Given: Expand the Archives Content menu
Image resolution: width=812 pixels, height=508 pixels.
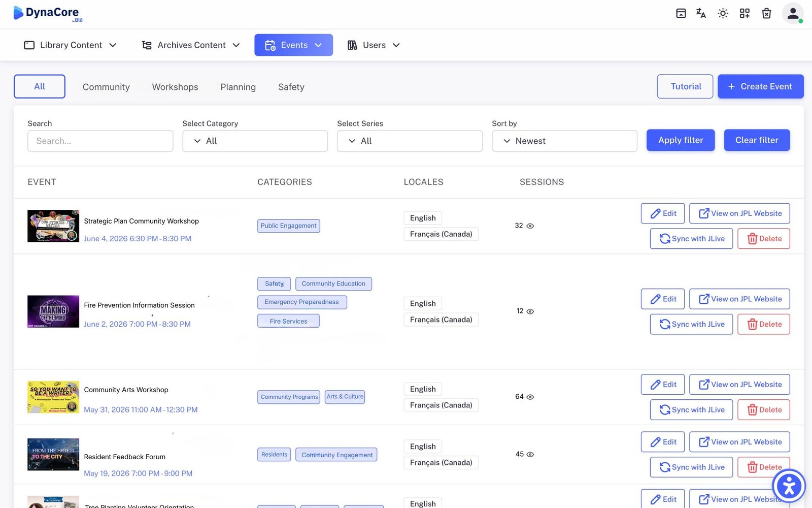Looking at the screenshot, I should coord(191,45).
